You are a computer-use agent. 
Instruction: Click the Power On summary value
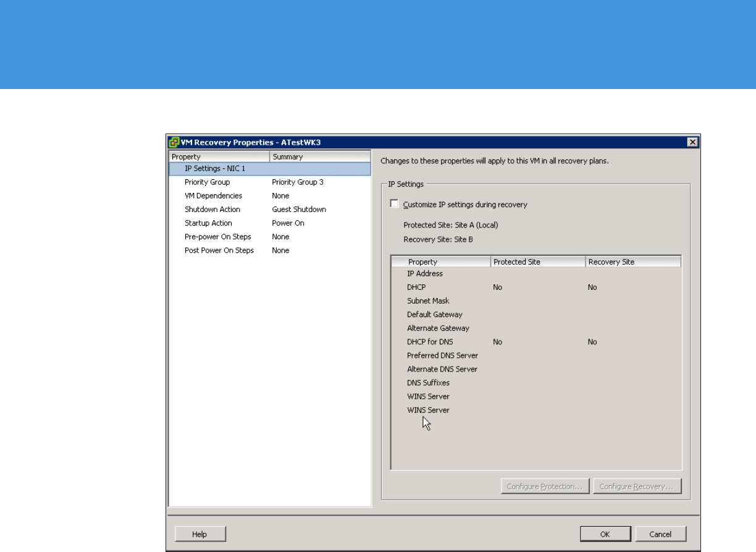tap(288, 223)
